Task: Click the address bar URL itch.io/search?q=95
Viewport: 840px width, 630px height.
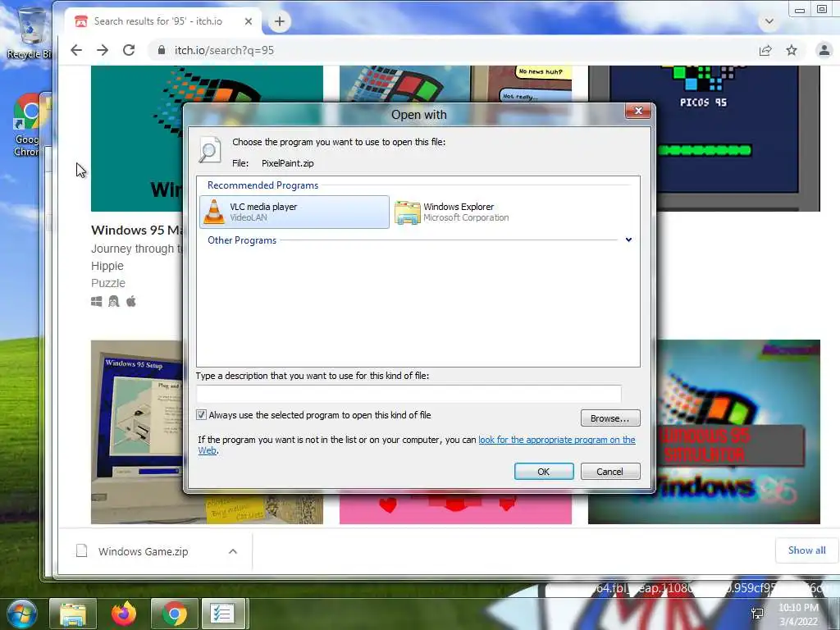Action: point(224,50)
